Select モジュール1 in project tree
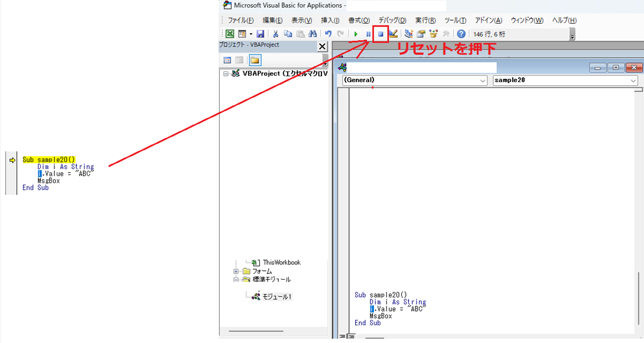The width and height of the screenshot is (644, 343). pos(277,296)
